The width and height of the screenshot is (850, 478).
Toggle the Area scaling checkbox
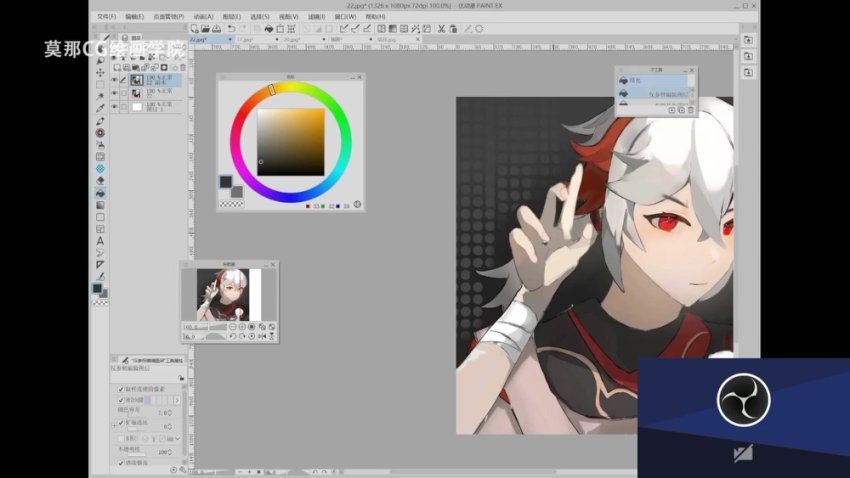click(x=121, y=423)
